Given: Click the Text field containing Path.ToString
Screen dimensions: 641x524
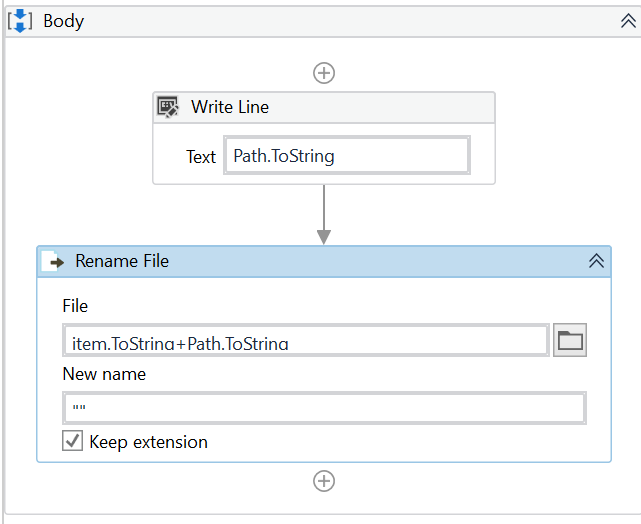Looking at the screenshot, I should click(x=346, y=156).
